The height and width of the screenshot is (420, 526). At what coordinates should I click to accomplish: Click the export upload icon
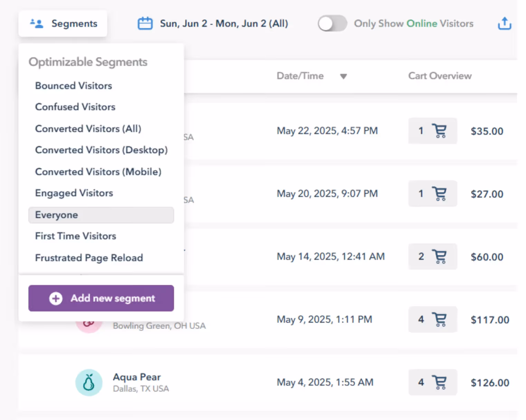pyautogui.click(x=504, y=23)
